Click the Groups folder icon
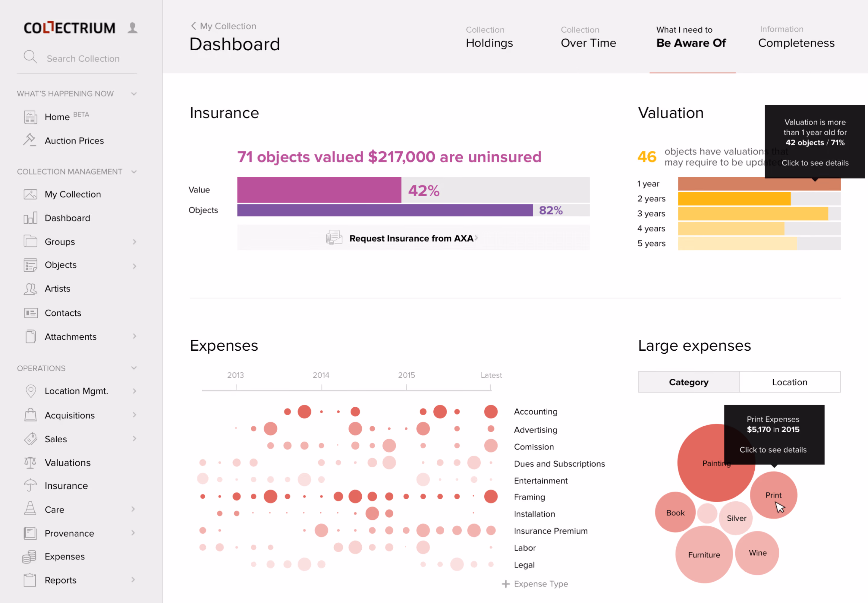 [31, 241]
